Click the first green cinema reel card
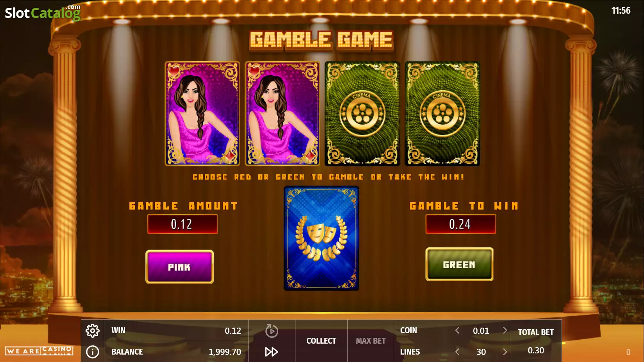Screen dimensions: 644x362 (362, 113)
